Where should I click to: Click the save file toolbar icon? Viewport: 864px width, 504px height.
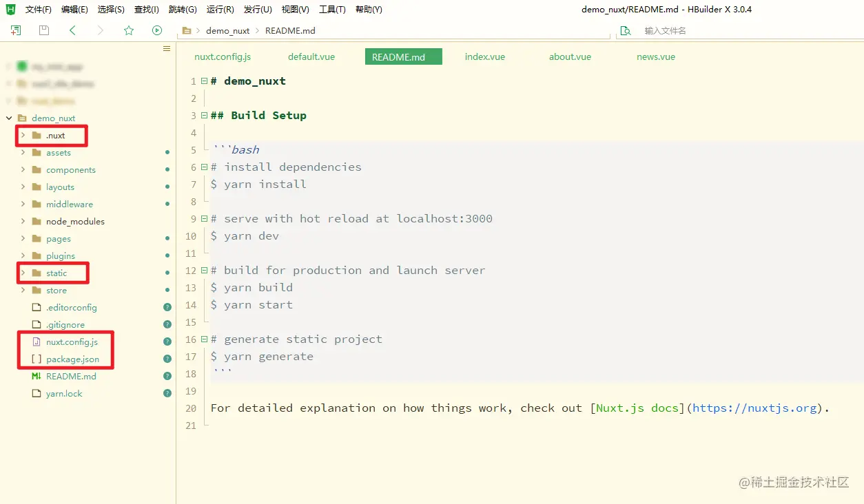point(44,30)
